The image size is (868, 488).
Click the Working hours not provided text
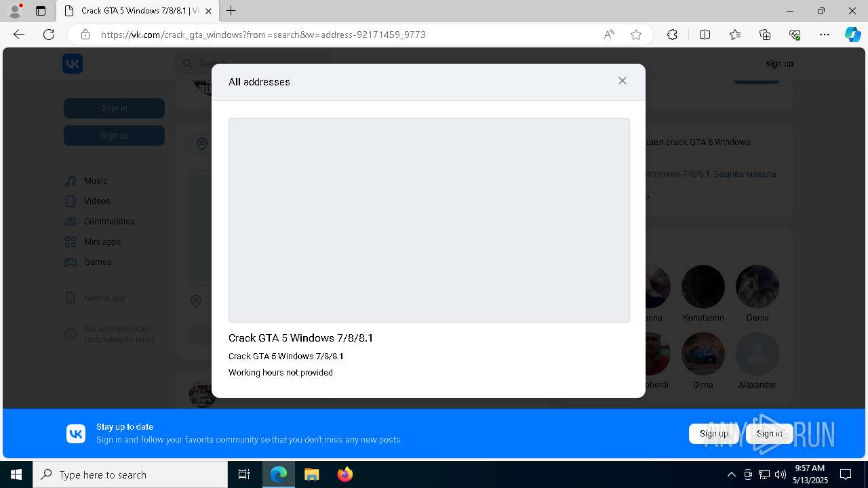click(x=281, y=373)
